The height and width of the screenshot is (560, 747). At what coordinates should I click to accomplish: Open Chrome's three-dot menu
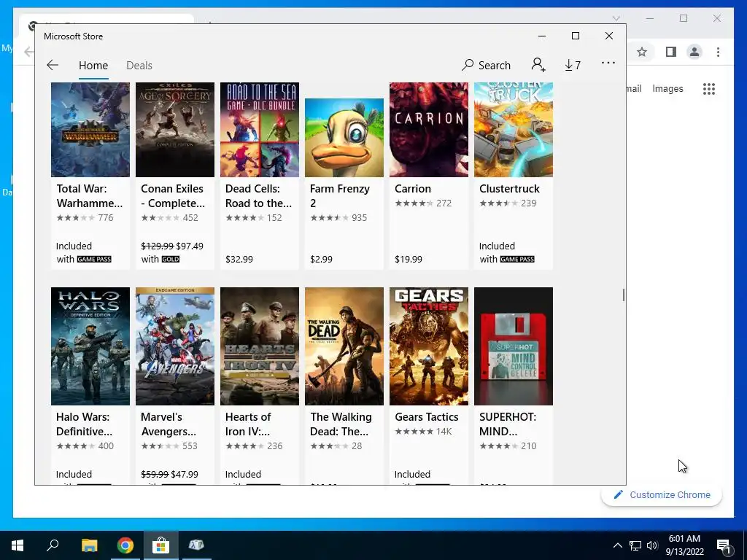pyautogui.click(x=718, y=52)
